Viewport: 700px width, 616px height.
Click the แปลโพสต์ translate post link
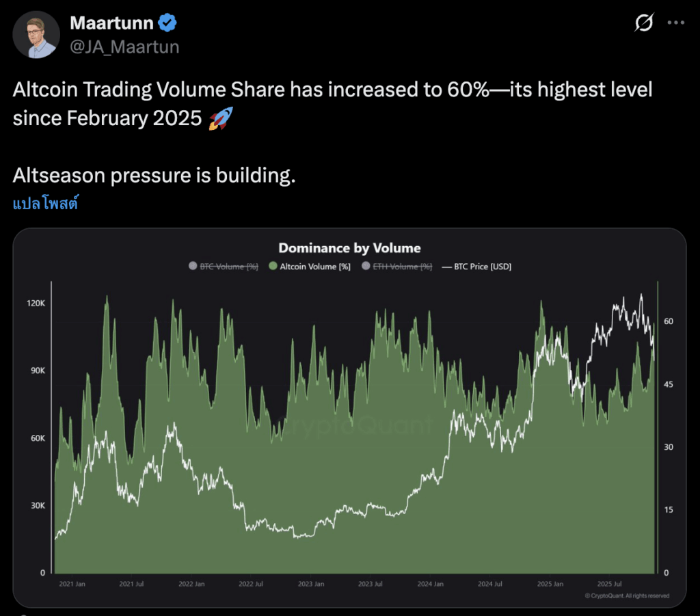(45, 204)
